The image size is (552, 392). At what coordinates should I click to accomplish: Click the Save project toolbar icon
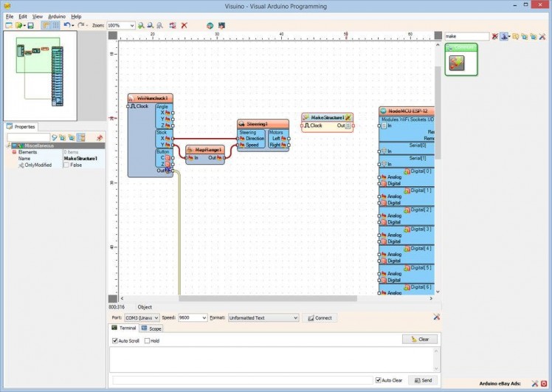[x=30, y=25]
